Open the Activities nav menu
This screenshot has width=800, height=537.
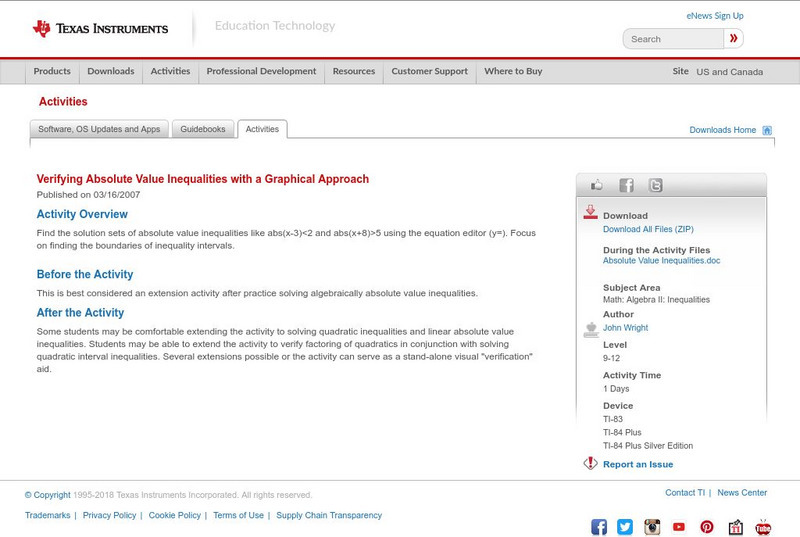pos(170,71)
